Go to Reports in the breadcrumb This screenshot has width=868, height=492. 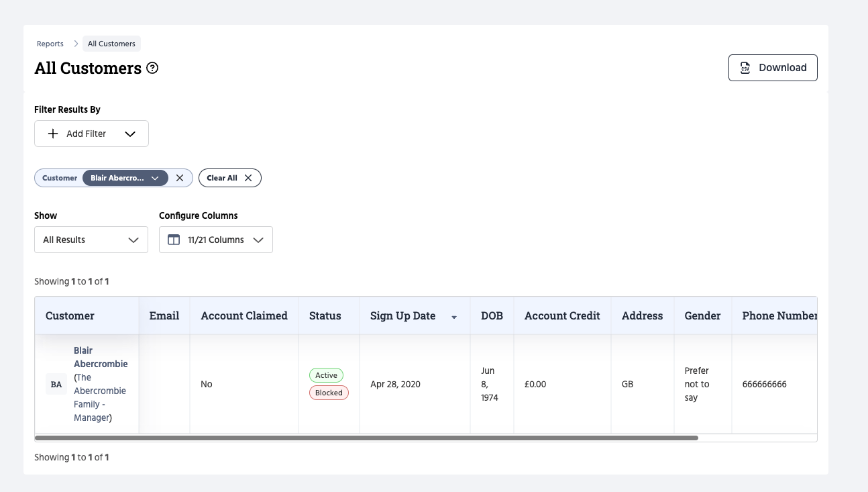pyautogui.click(x=50, y=44)
